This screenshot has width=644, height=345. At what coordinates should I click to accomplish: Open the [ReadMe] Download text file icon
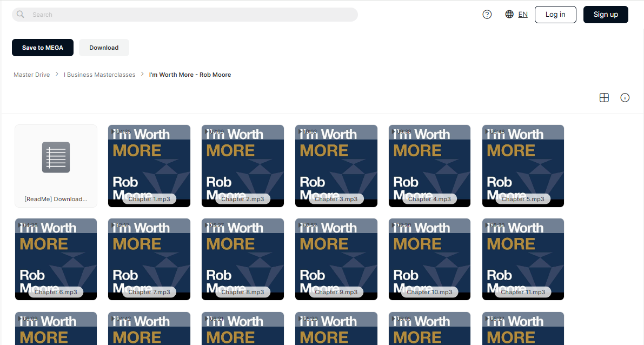pos(56,157)
